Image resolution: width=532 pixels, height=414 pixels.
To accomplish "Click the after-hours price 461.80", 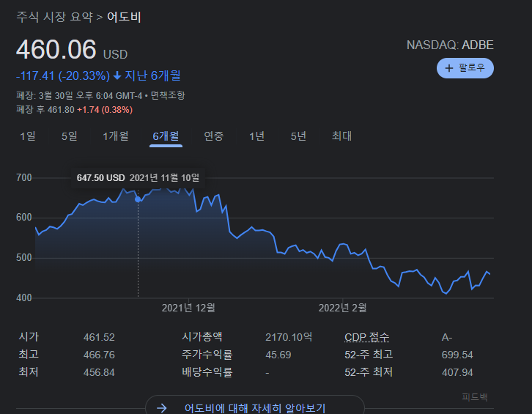I will [x=61, y=110].
